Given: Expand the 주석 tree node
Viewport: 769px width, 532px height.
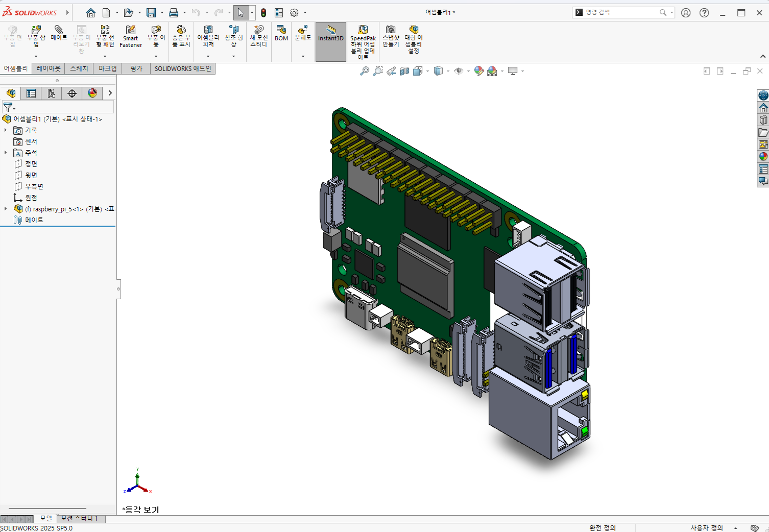Looking at the screenshot, I should (x=6, y=153).
